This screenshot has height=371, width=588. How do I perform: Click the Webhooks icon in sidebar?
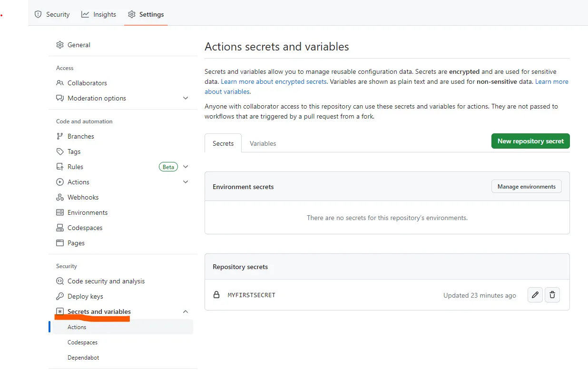tap(60, 197)
